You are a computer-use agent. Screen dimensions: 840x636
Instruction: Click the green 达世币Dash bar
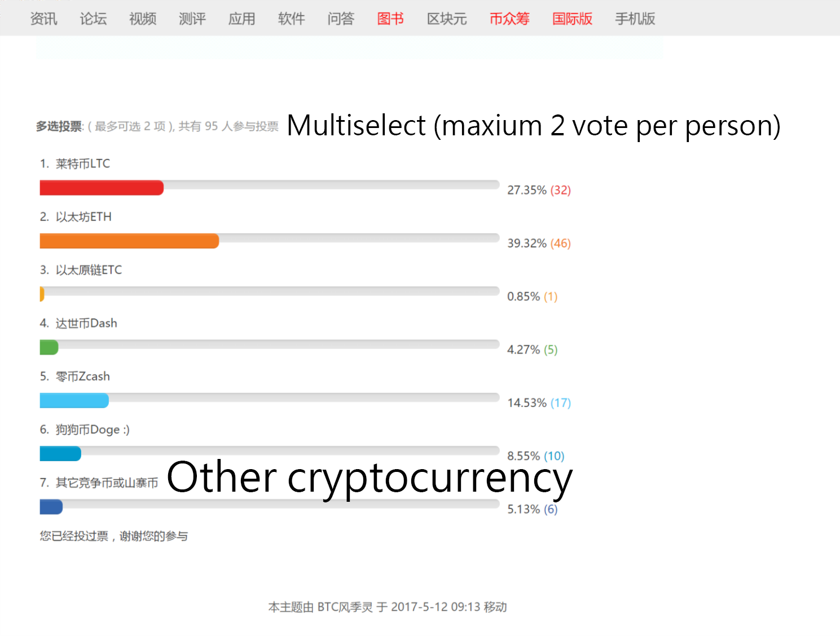(49, 347)
